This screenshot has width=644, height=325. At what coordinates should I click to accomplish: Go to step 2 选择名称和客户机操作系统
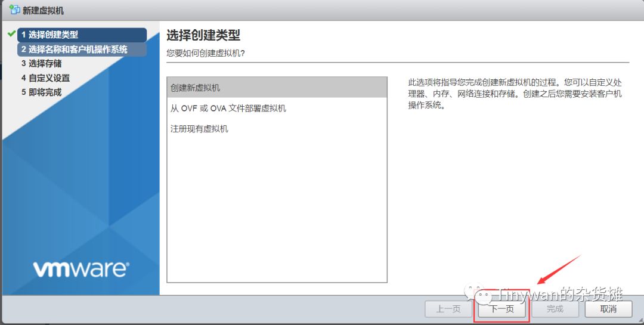(x=82, y=49)
